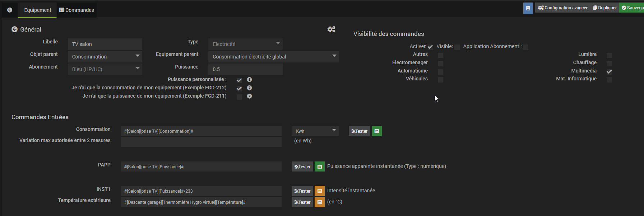Click the blue document icon in top toolbar
Image resolution: width=644 pixels, height=216 pixels.
528,8
